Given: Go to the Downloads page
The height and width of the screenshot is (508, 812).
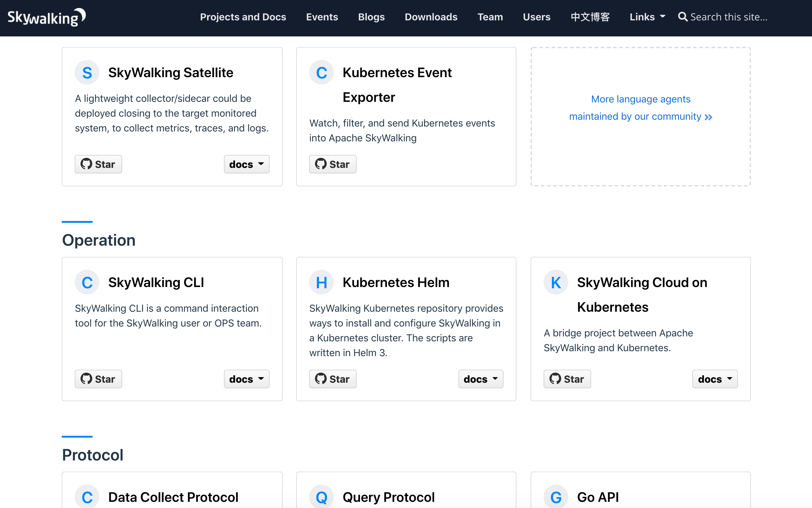Looking at the screenshot, I should (x=431, y=17).
